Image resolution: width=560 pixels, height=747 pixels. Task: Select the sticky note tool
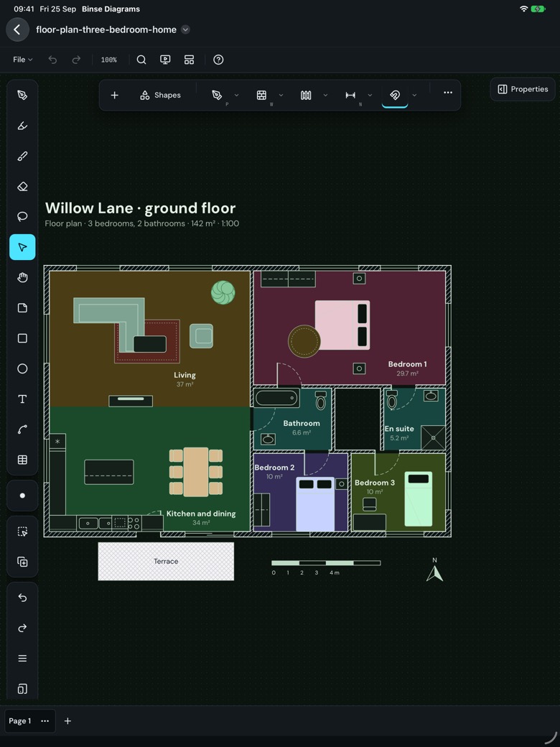(x=22, y=307)
